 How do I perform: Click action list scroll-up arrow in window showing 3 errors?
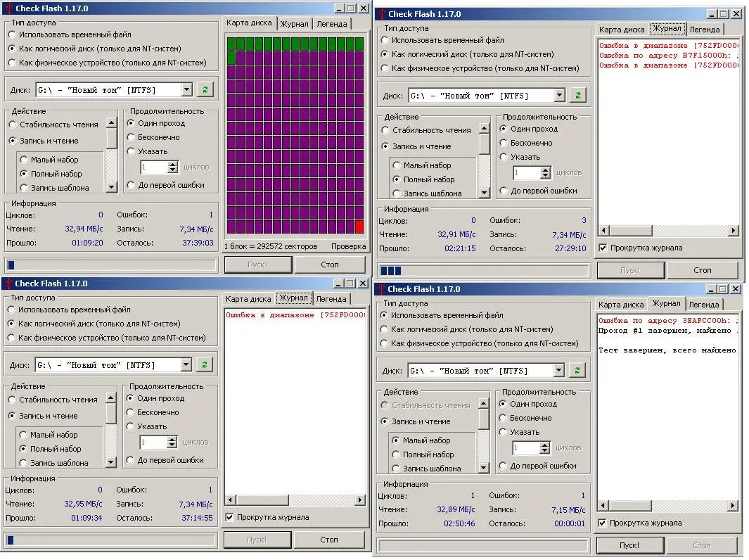[485, 128]
